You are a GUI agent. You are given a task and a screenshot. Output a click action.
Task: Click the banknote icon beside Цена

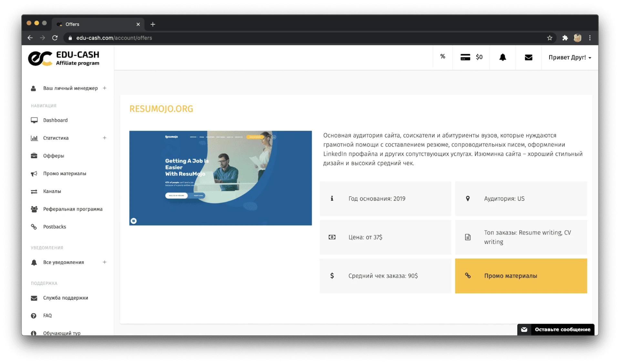pos(332,237)
